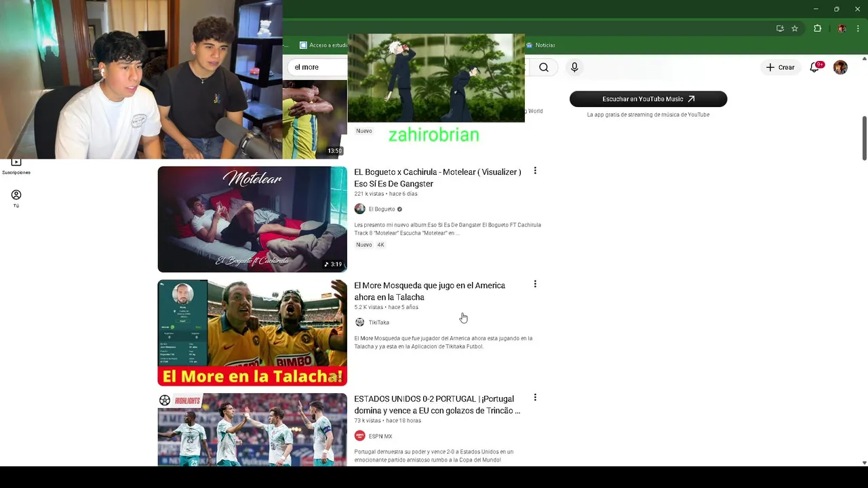Restore down the browser window
This screenshot has height=488, width=868.
point(836,9)
